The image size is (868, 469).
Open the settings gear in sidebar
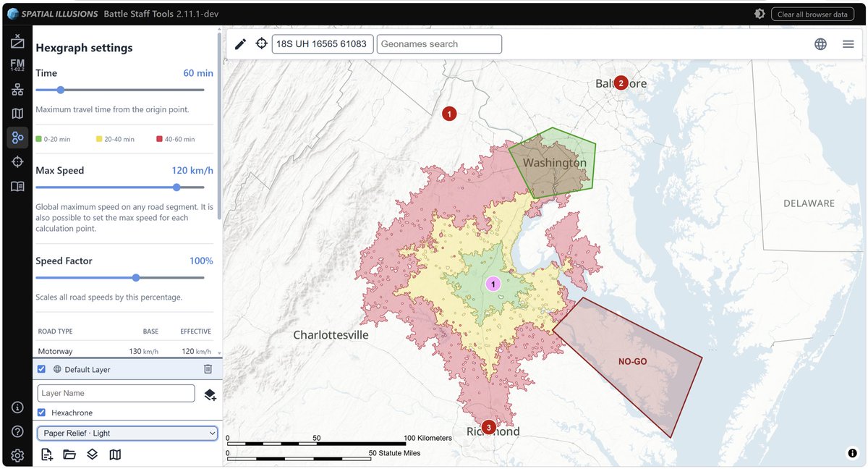tap(17, 455)
